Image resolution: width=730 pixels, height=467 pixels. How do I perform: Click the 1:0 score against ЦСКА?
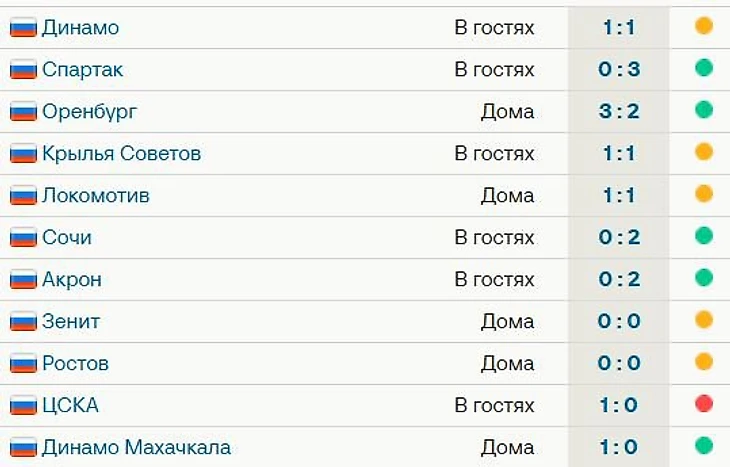(x=619, y=405)
